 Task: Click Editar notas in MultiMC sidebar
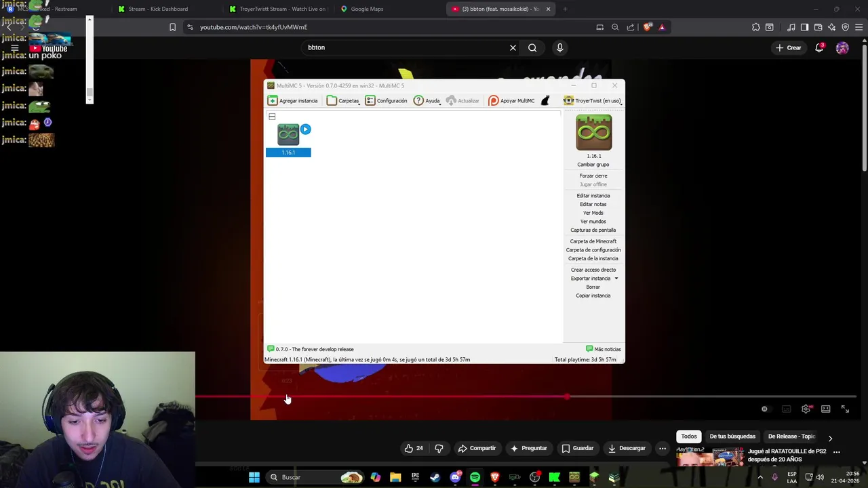tap(593, 204)
